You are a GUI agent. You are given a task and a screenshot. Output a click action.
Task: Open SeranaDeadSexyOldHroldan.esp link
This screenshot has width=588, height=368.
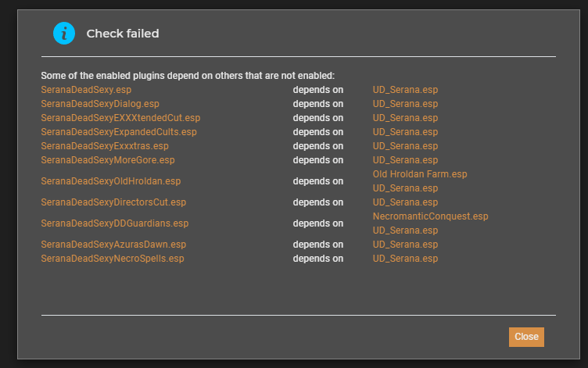(111, 181)
